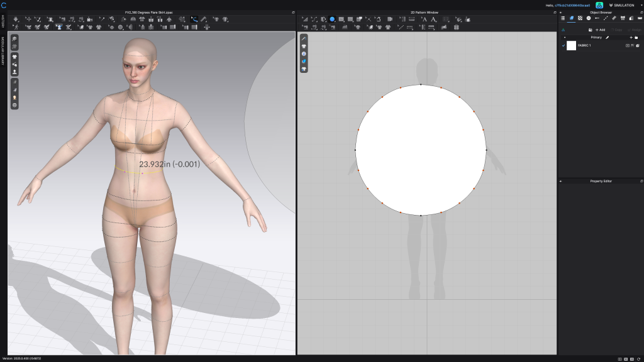
Task: Open the HISTORY side tab
Action: pos(3,22)
